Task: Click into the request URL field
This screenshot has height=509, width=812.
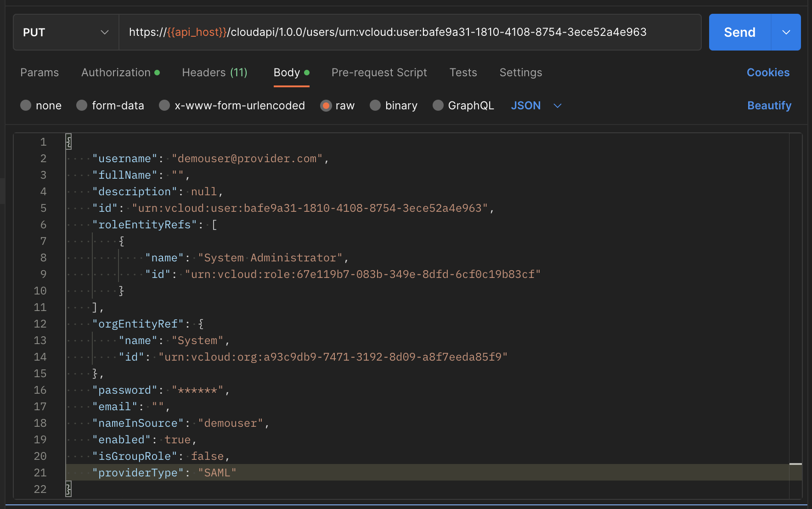Action: (409, 32)
